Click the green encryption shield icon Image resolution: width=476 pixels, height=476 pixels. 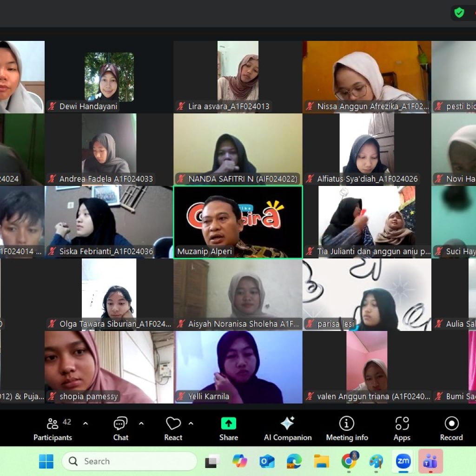(459, 13)
